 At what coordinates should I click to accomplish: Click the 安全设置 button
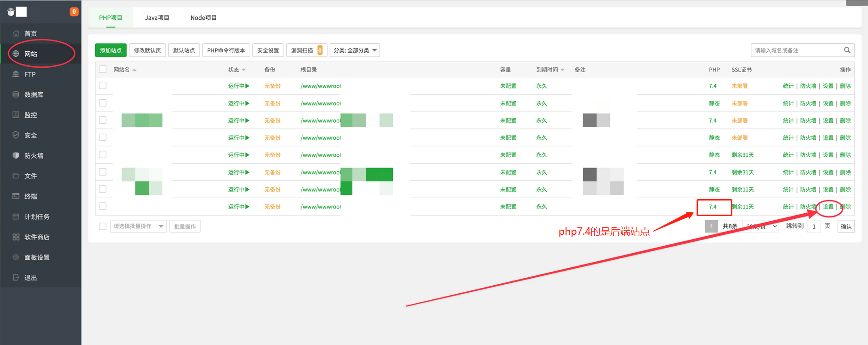pos(268,50)
